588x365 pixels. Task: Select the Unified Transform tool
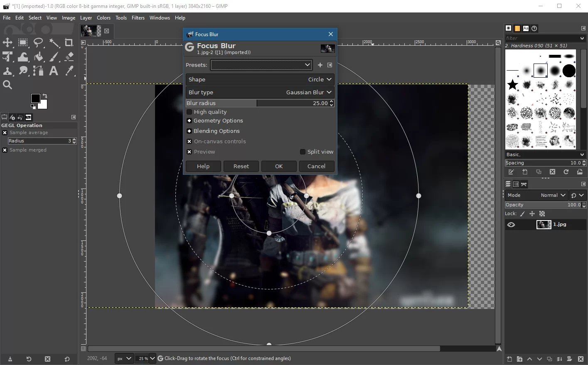tap(7, 57)
